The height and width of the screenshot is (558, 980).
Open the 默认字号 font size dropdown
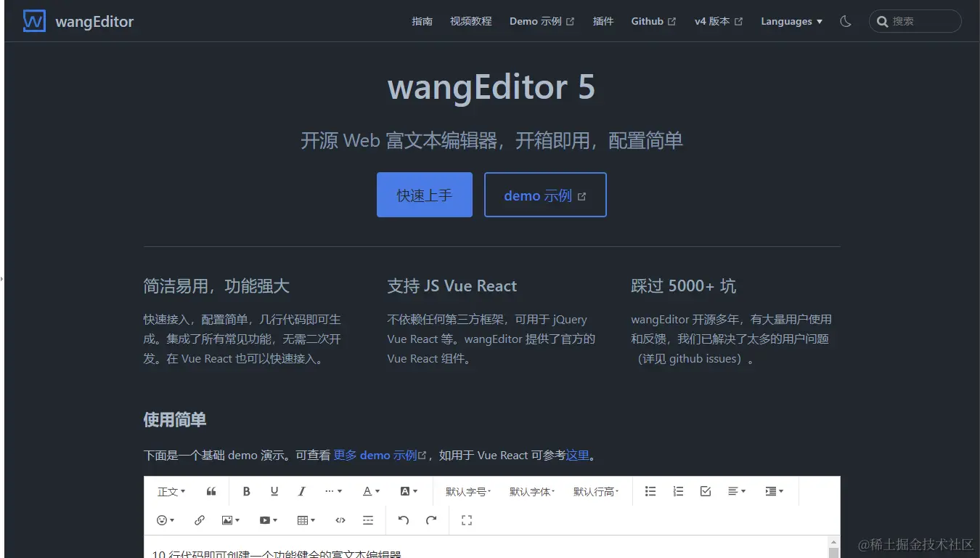click(468, 491)
